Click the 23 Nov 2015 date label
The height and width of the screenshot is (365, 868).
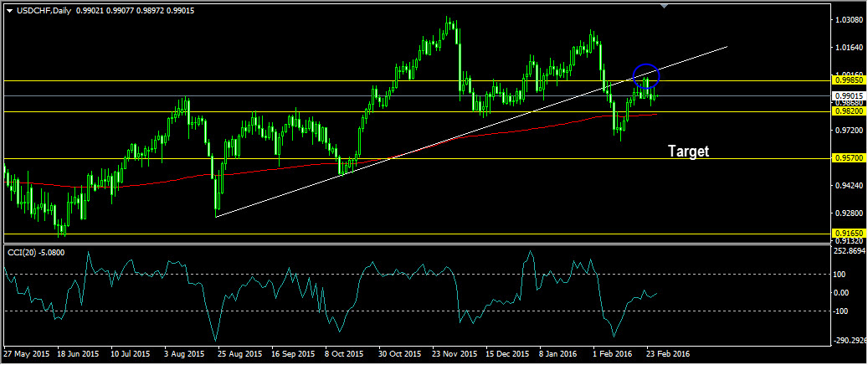click(455, 352)
